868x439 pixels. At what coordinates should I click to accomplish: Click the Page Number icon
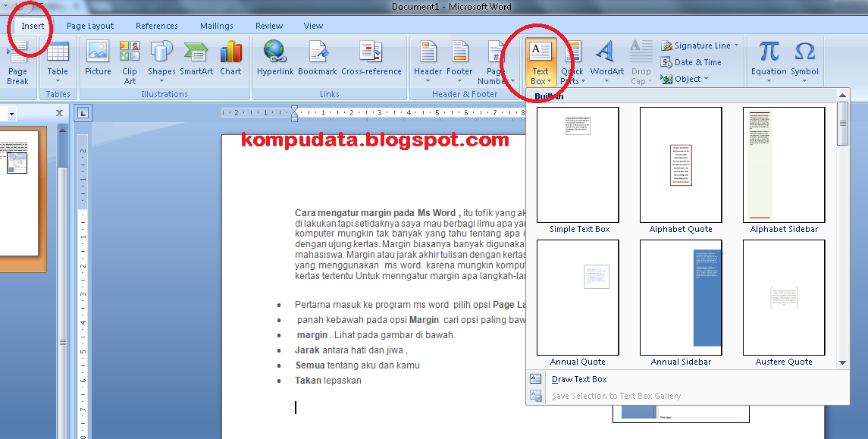pos(496,53)
